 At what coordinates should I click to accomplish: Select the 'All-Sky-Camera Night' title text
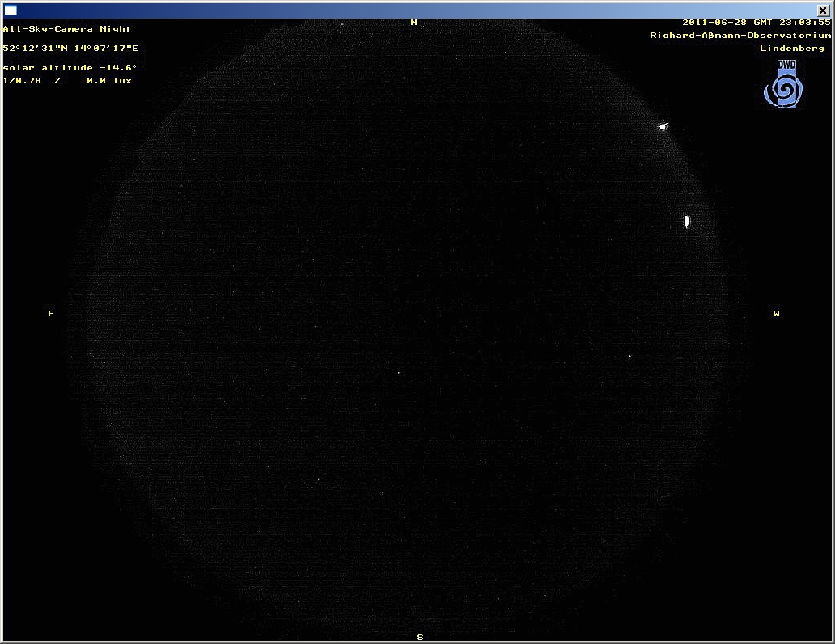coord(66,29)
